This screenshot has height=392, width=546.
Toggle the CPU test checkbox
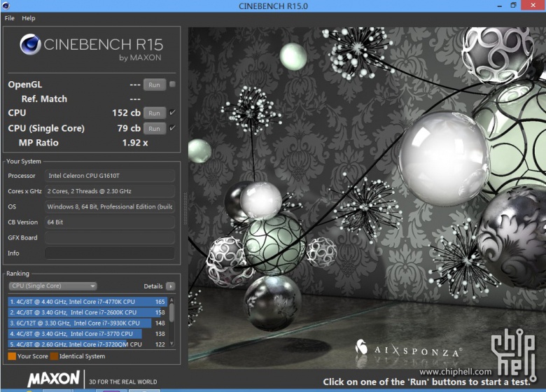pyautogui.click(x=172, y=113)
